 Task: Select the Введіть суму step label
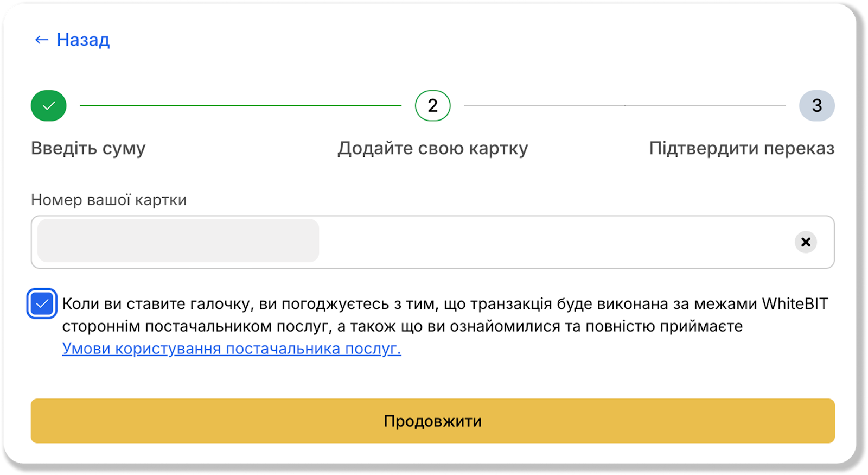pos(88,148)
